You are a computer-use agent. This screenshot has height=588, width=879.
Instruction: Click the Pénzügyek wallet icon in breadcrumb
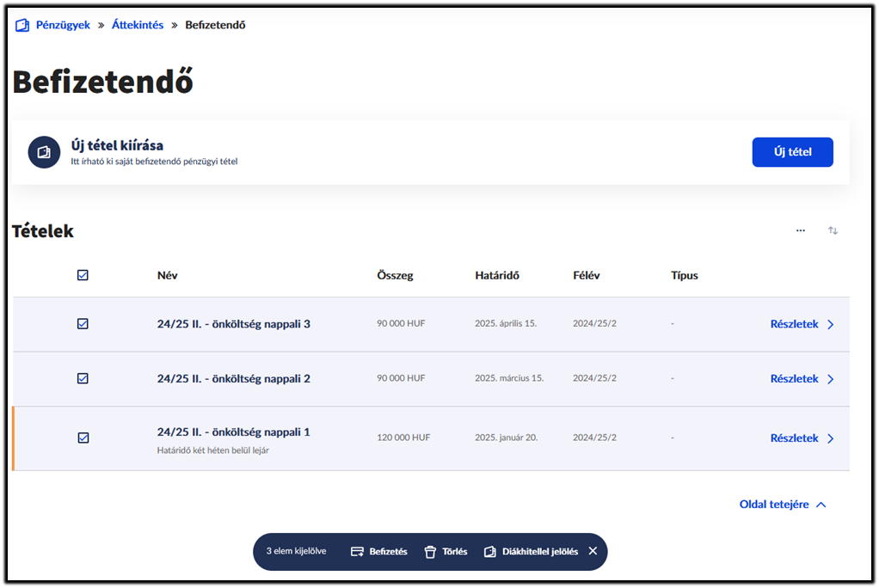(22, 25)
